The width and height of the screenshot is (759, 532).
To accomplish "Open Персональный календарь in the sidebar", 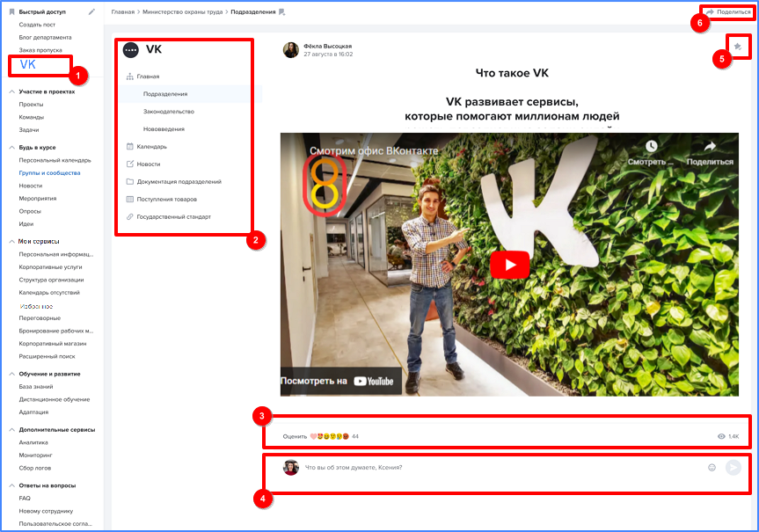I will pyautogui.click(x=55, y=160).
